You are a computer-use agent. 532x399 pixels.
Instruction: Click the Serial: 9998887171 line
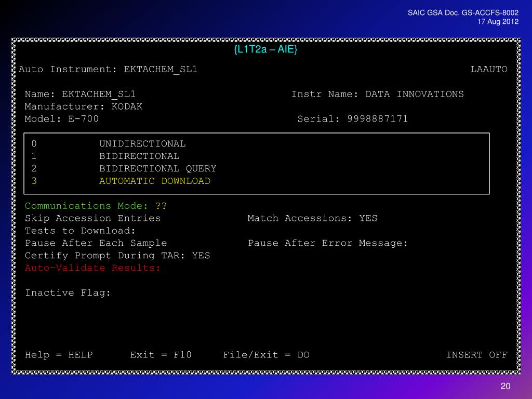point(353,119)
